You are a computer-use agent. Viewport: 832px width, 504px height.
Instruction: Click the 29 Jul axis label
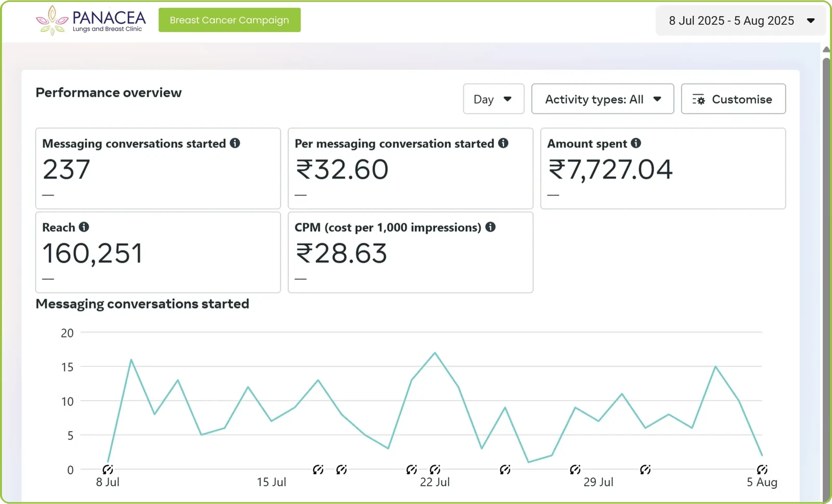click(599, 482)
